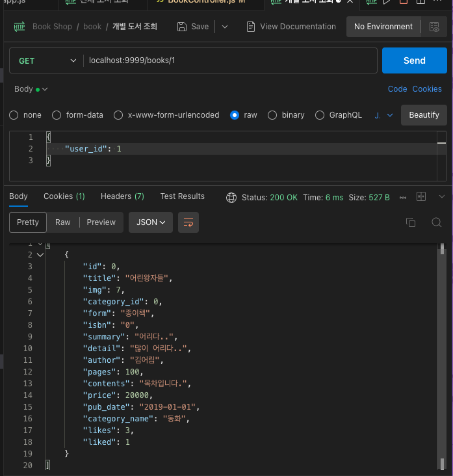This screenshot has width=453, height=476.
Task: Open the Cookies link near Code
Action: coord(427,89)
